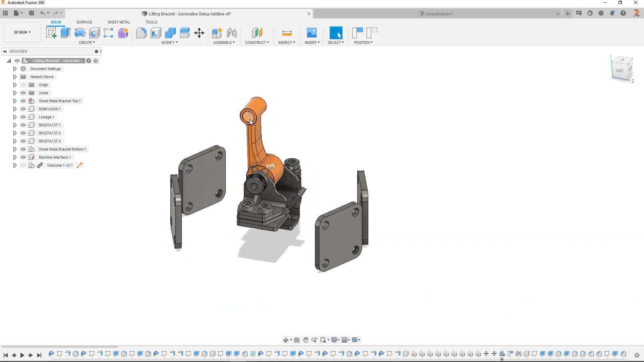Select the Move/Copy tool

click(x=199, y=33)
